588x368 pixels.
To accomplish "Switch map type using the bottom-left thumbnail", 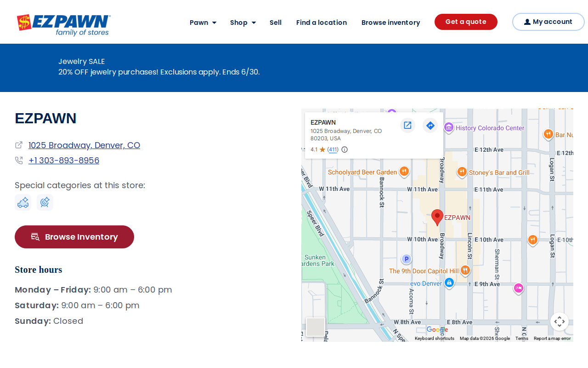I will click(316, 327).
